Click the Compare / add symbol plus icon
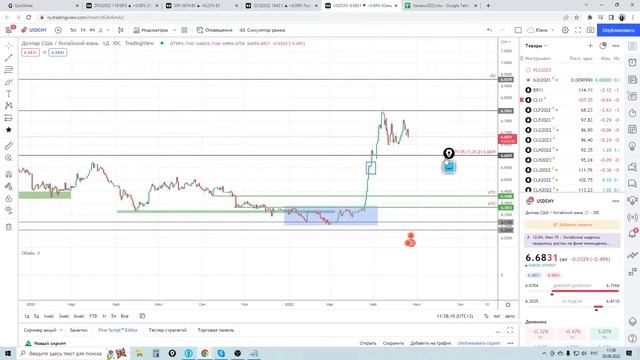This screenshot has width=640, height=360. [58, 30]
